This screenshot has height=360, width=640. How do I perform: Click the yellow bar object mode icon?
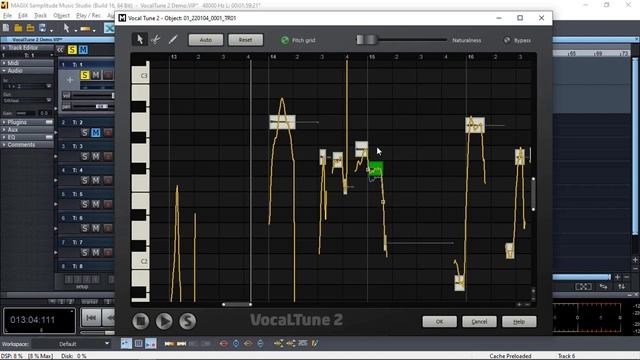(85, 29)
